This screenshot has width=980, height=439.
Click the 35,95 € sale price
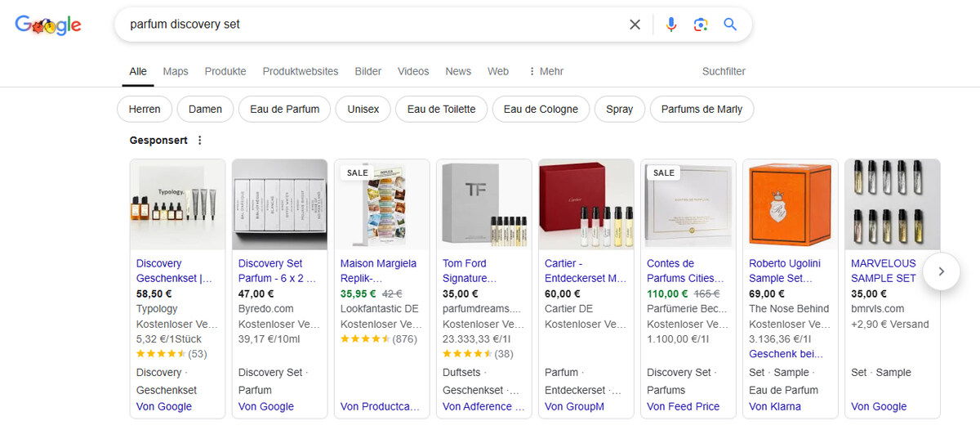[x=359, y=293]
